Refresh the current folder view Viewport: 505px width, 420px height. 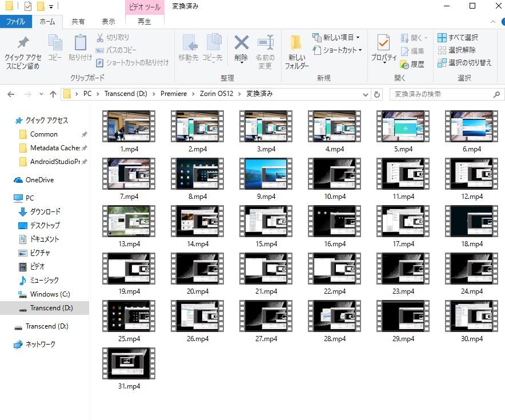pyautogui.click(x=377, y=94)
